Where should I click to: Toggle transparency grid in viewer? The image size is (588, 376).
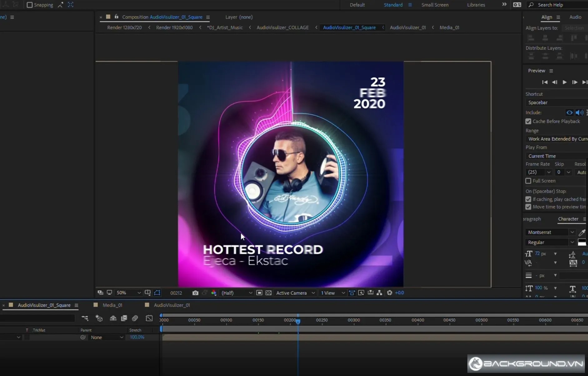(268, 293)
